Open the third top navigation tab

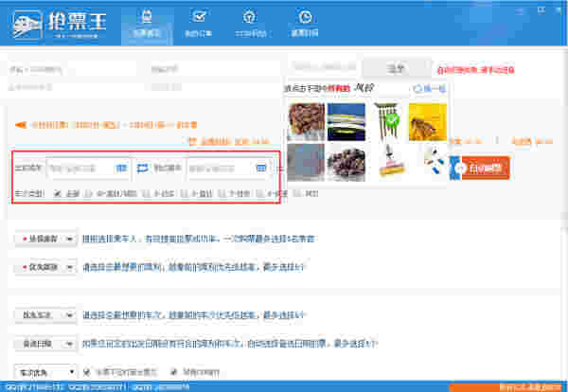coord(250,24)
